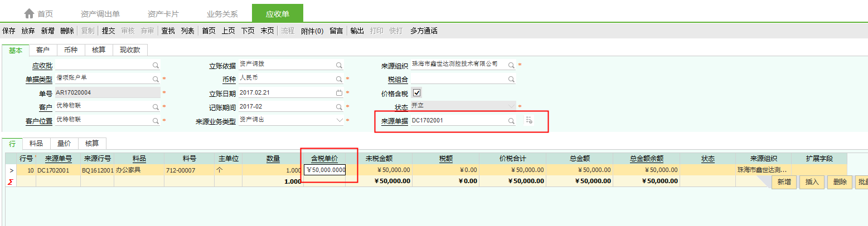Click the 含税单价 cell showing ¥50,000.0000
Image resolution: width=868 pixels, height=226 pixels.
325,170
